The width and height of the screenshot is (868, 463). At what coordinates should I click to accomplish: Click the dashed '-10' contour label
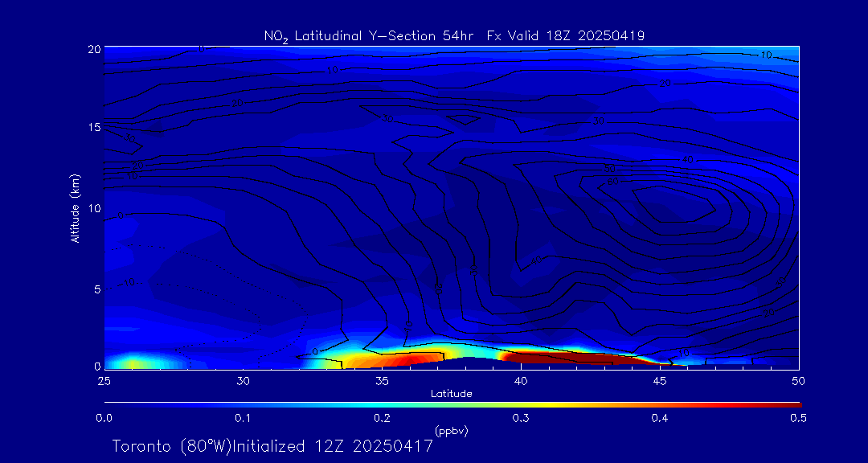point(128,282)
